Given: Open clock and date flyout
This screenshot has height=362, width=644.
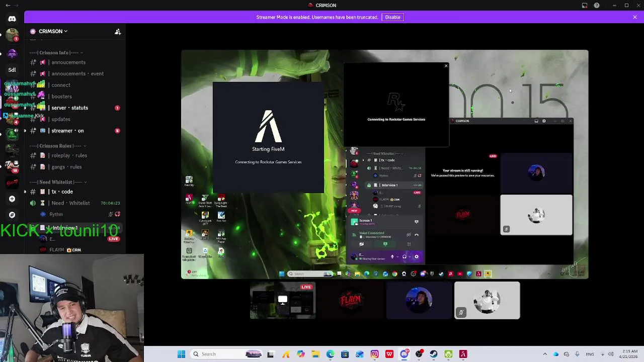Looking at the screenshot, I should pyautogui.click(x=629, y=354).
